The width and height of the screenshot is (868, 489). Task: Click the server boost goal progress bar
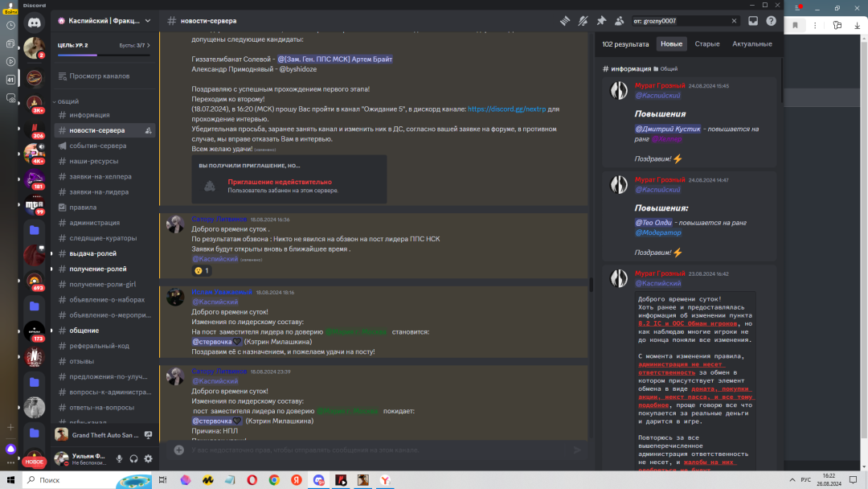point(104,55)
